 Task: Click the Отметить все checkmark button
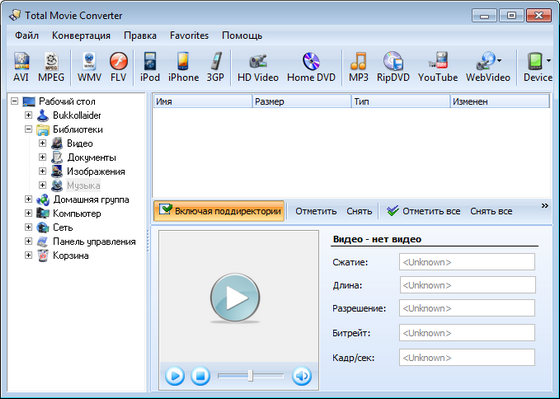pyautogui.click(x=424, y=211)
